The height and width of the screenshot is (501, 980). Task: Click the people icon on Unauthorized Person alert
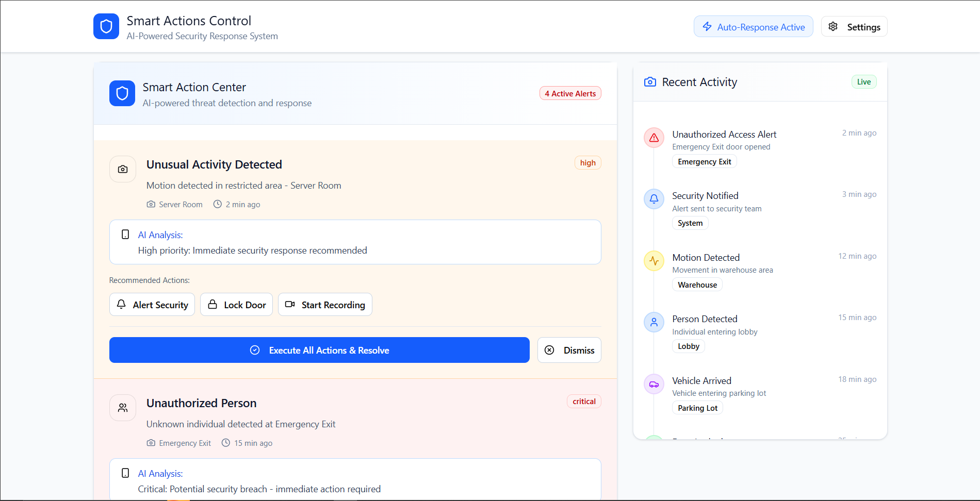tap(123, 408)
